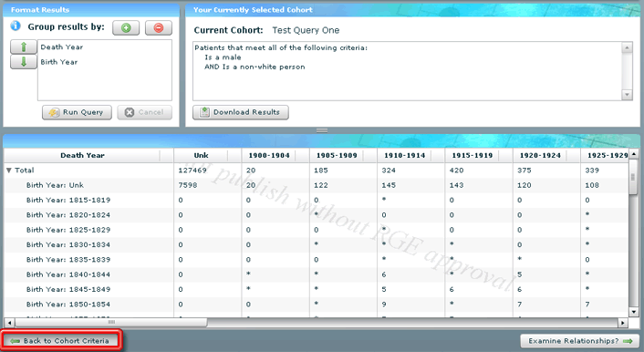
Task: Move selected grouping up with green arrow
Action: coord(24,47)
